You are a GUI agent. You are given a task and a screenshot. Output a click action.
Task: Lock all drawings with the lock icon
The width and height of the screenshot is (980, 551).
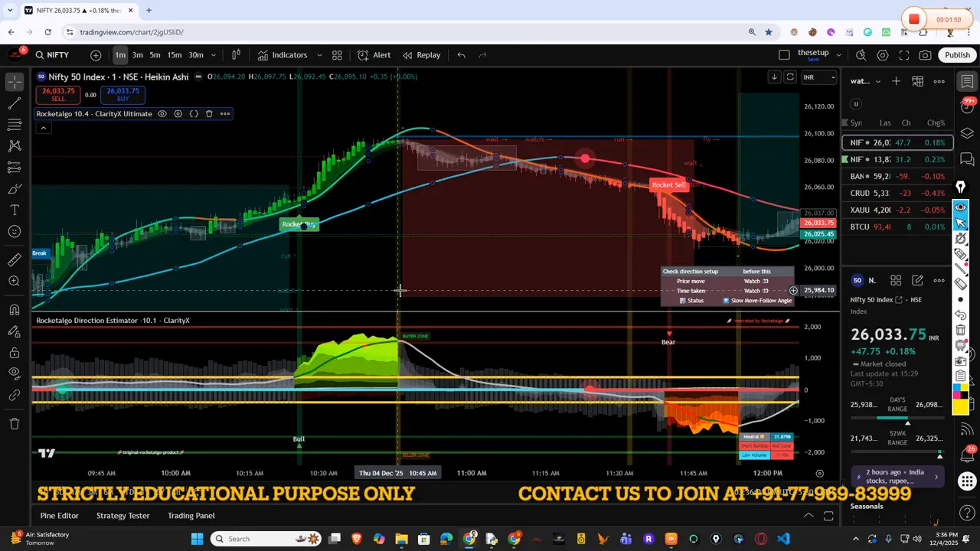(x=14, y=352)
